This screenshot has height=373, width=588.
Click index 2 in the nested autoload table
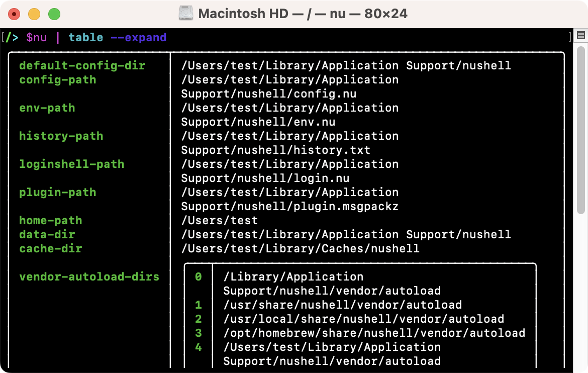pos(199,319)
